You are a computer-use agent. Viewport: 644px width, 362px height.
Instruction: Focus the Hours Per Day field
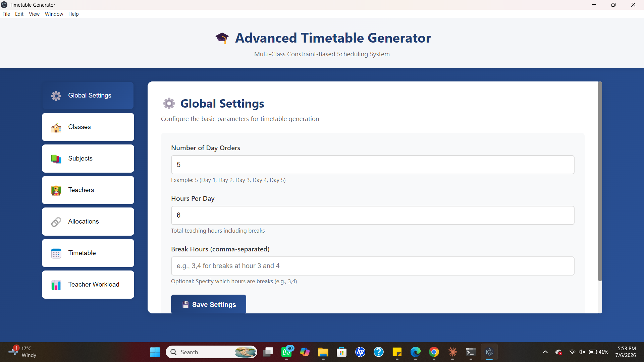pyautogui.click(x=373, y=215)
